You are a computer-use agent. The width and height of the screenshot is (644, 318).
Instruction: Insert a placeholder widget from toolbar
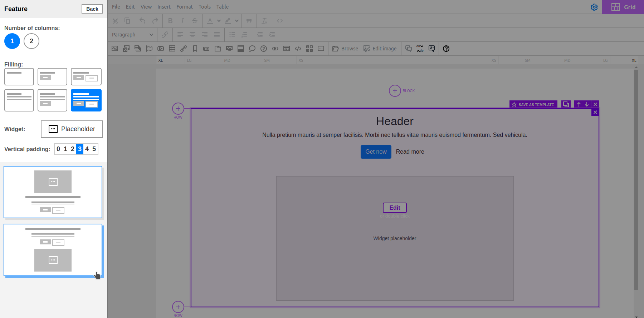pyautogui.click(x=321, y=49)
